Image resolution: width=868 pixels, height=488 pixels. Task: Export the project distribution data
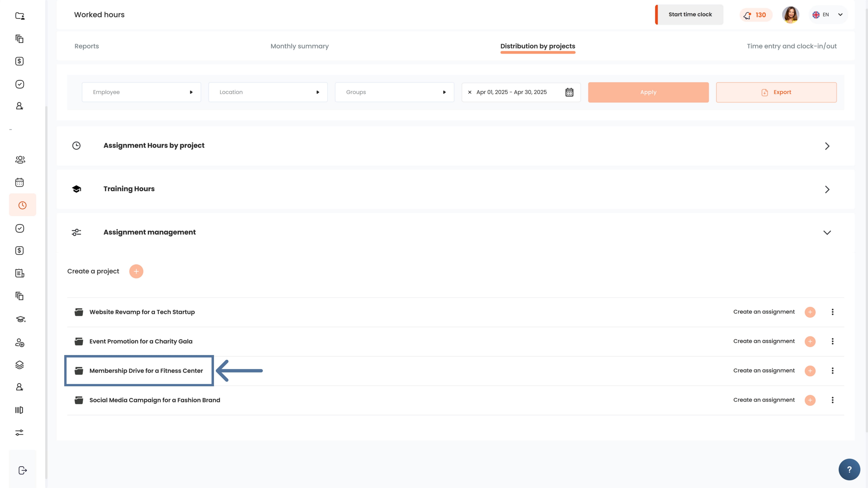pos(776,92)
